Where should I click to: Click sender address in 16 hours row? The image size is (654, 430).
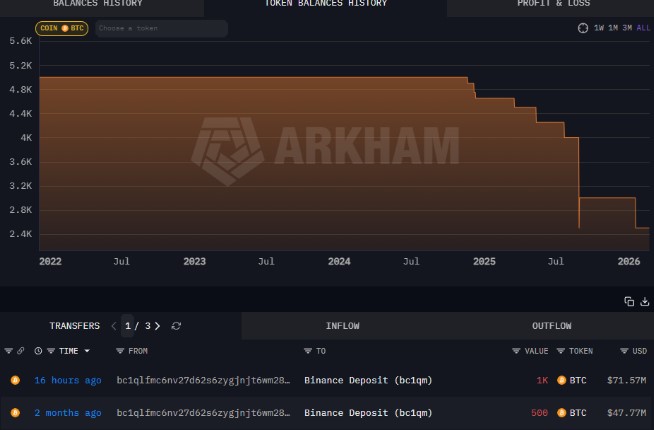pyautogui.click(x=203, y=380)
